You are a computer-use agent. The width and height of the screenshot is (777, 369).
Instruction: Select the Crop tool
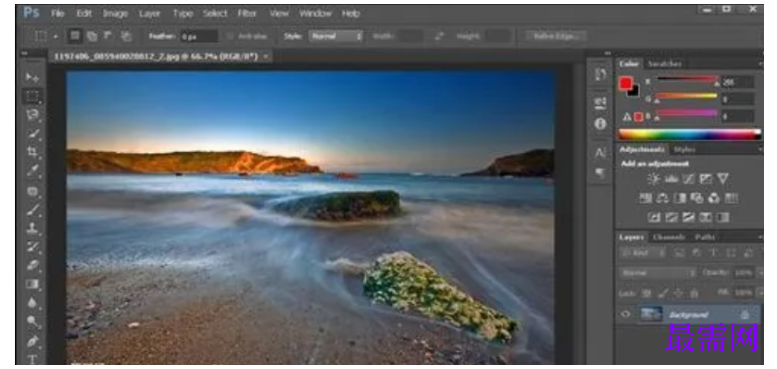[x=33, y=152]
